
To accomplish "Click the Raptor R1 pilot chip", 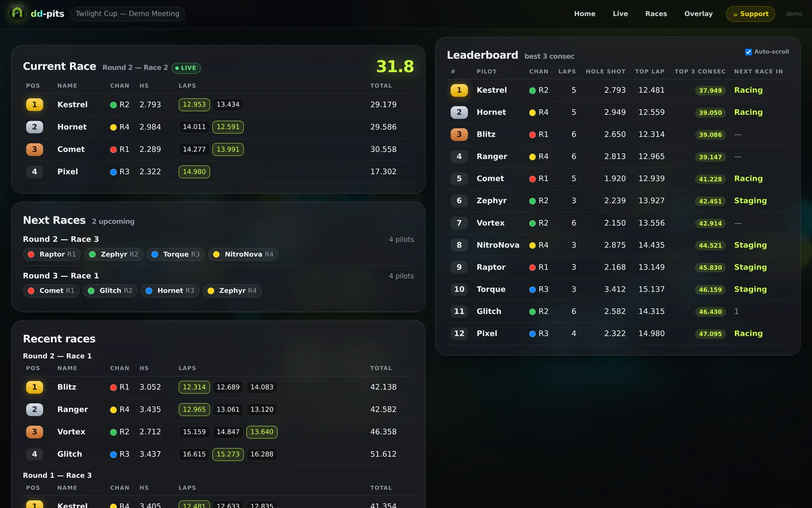I will pyautogui.click(x=52, y=255).
